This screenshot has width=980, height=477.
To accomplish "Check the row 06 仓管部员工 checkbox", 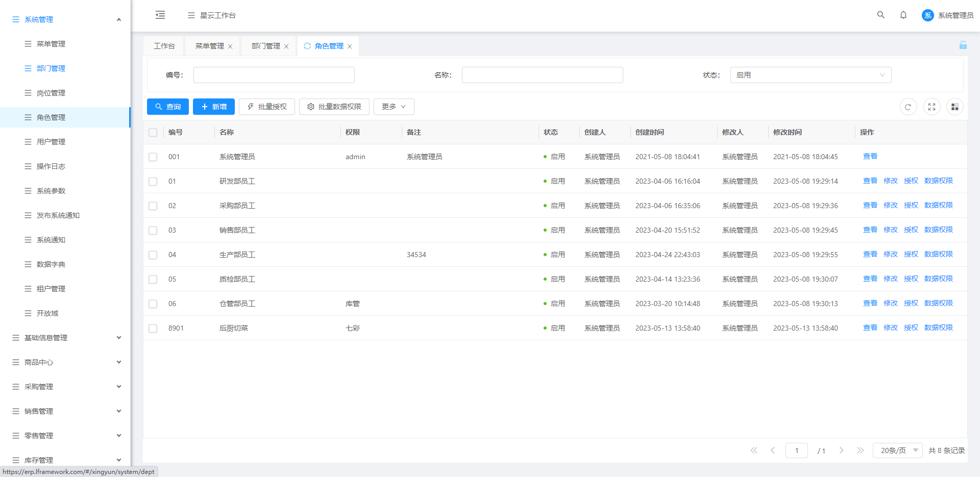I will click(153, 304).
